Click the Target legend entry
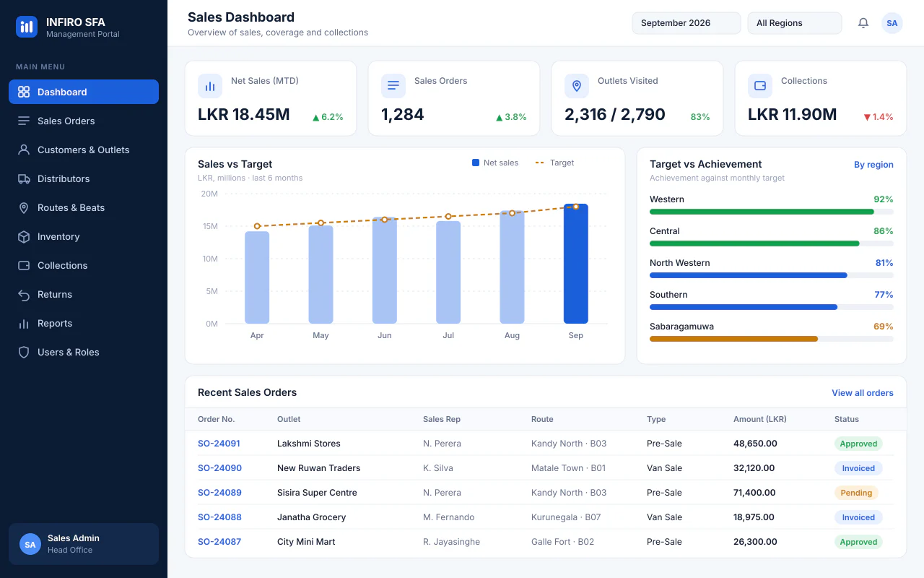The image size is (924, 578). [x=554, y=163]
